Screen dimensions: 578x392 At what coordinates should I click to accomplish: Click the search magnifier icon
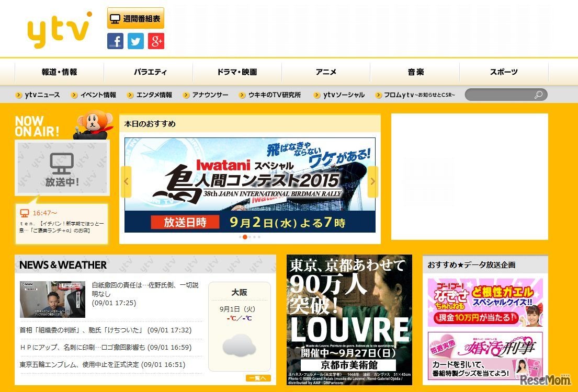click(x=538, y=95)
